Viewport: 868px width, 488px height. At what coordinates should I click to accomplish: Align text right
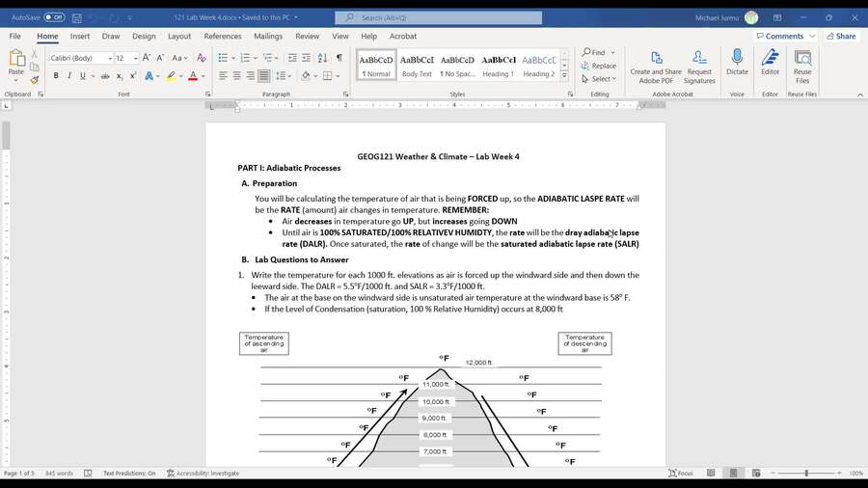click(x=250, y=76)
